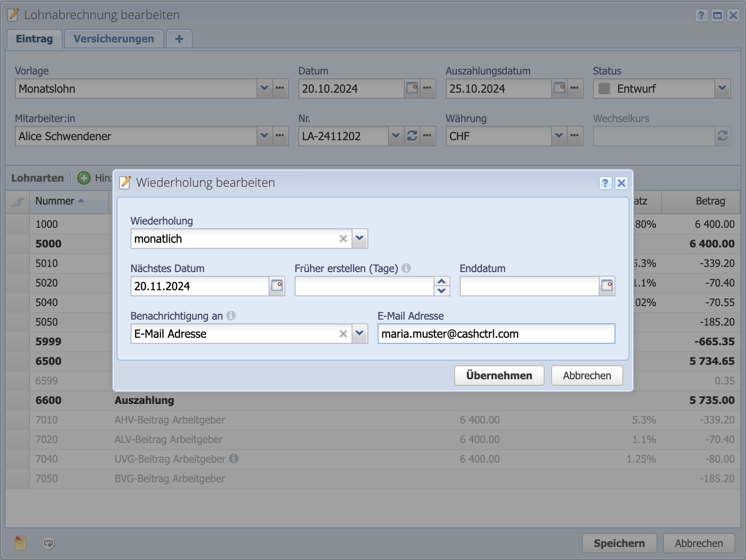Expand the Benachrichtigung an dropdown
The image size is (746, 560).
[359, 334]
